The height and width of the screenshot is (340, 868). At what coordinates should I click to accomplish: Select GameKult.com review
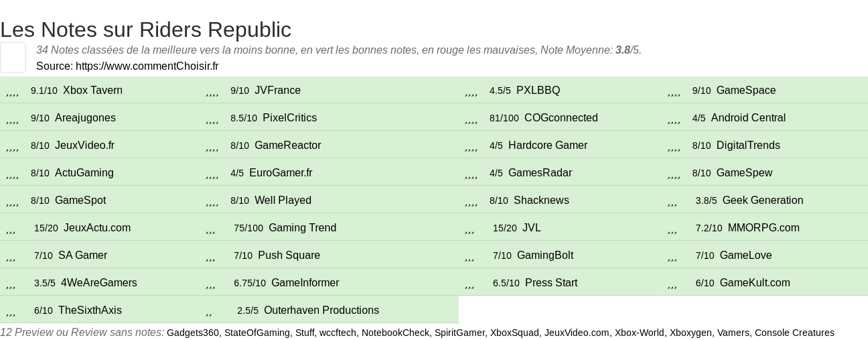coord(755,283)
